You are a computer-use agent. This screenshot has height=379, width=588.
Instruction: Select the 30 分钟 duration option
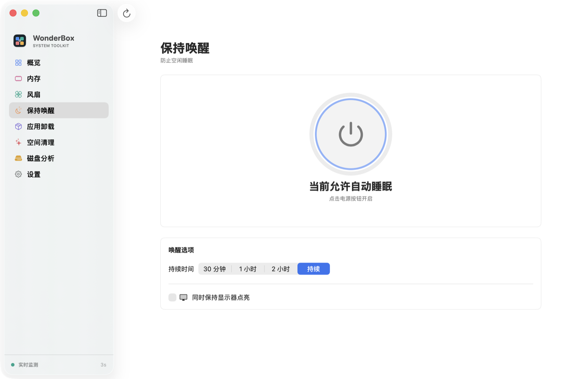(x=215, y=269)
